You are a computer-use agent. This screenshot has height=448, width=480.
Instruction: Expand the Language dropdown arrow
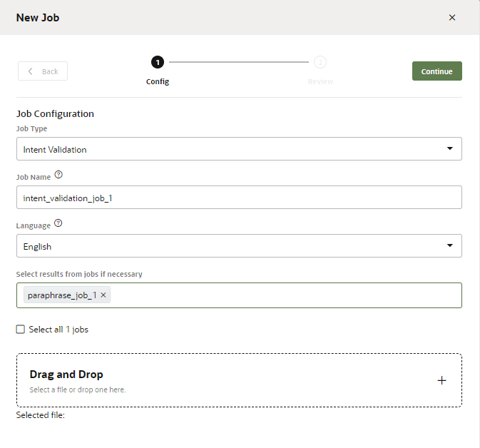click(449, 246)
